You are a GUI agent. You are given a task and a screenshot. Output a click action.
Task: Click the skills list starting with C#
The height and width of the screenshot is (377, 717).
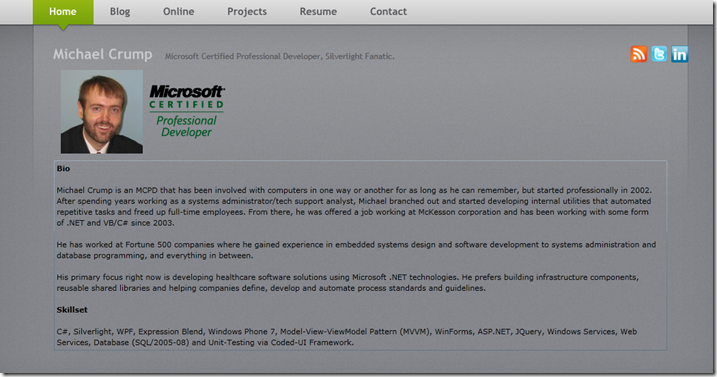(x=347, y=337)
